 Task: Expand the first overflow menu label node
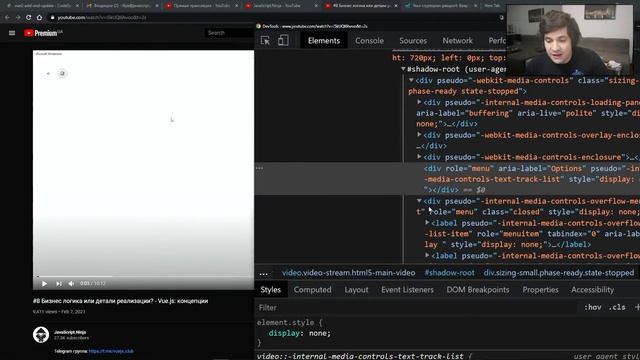click(x=427, y=222)
